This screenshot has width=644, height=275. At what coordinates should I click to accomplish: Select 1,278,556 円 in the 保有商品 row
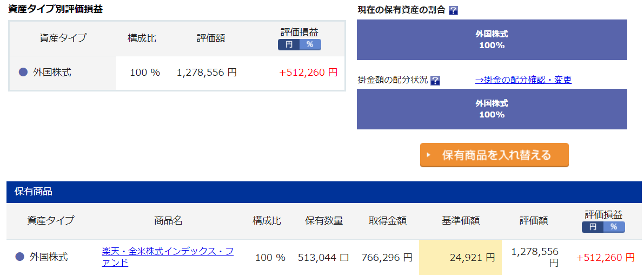[535, 257]
